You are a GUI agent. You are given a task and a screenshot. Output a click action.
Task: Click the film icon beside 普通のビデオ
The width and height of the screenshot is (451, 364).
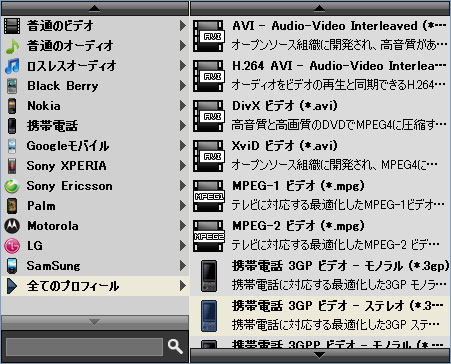pos(12,26)
